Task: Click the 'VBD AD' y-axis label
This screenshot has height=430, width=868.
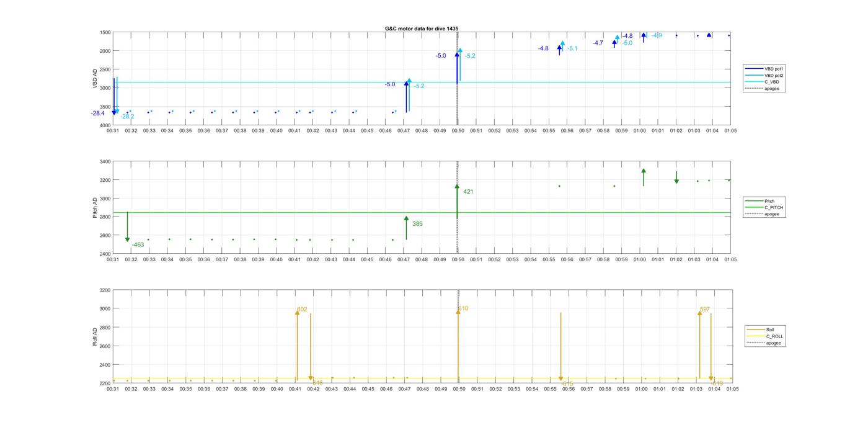Action: click(95, 79)
